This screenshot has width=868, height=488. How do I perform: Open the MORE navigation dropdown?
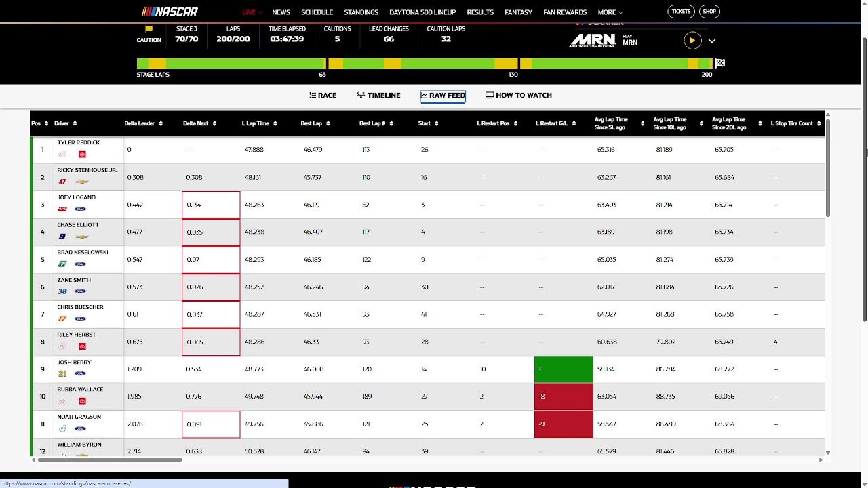pos(610,12)
